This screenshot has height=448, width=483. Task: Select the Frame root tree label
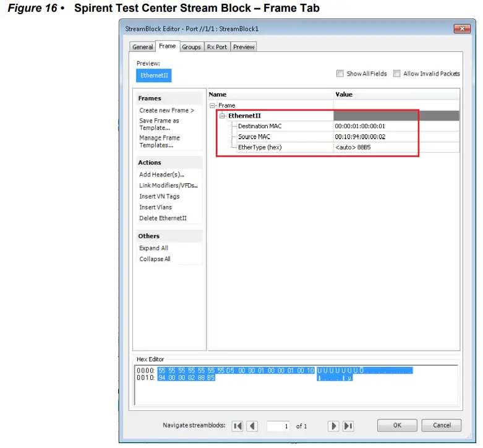point(227,105)
